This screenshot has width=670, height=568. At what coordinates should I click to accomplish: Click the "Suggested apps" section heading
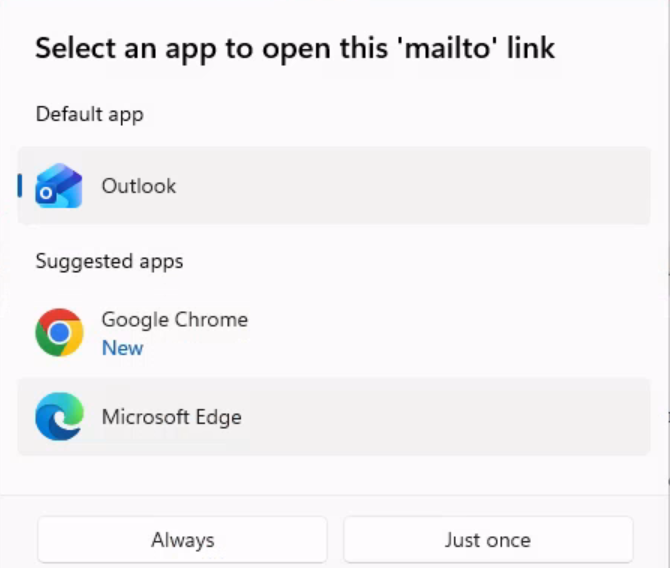point(109,261)
